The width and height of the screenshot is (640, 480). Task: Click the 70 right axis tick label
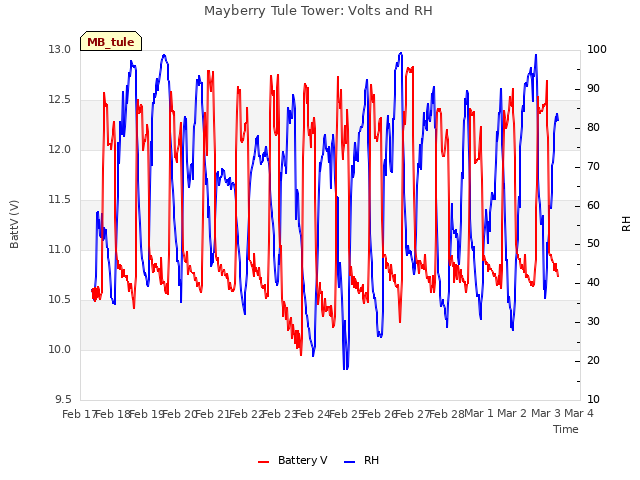[x=593, y=167]
